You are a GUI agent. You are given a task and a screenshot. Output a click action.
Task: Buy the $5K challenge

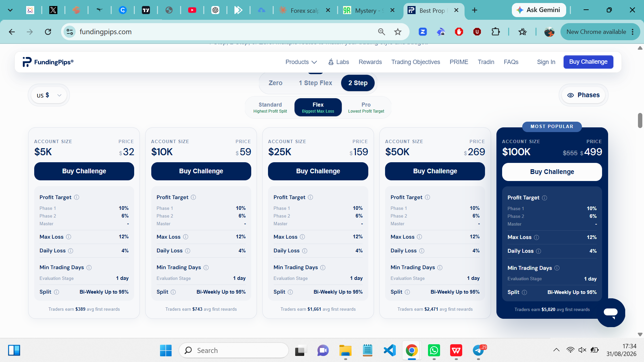point(84,171)
